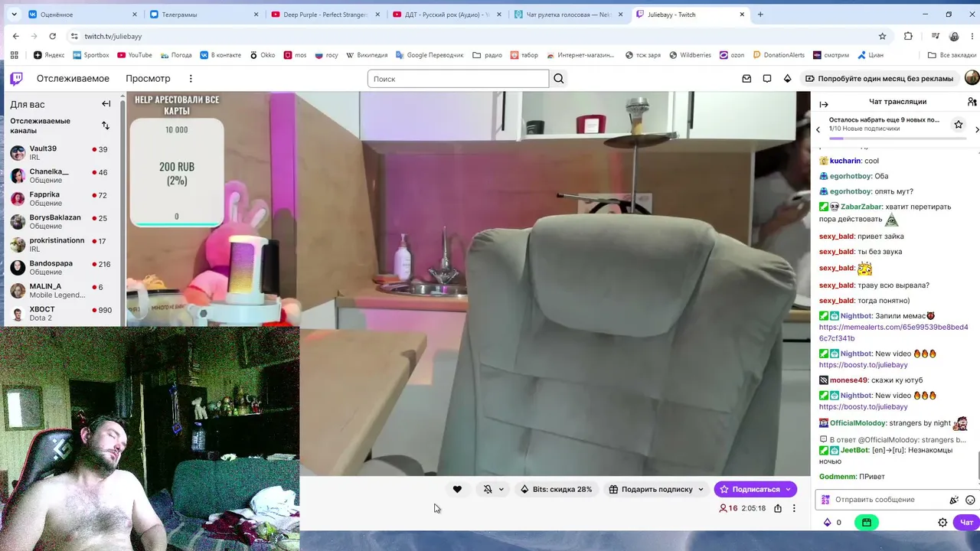The image size is (980, 551).
Task: Switch to the Чат рулетка голосовая tab
Action: pos(569,15)
